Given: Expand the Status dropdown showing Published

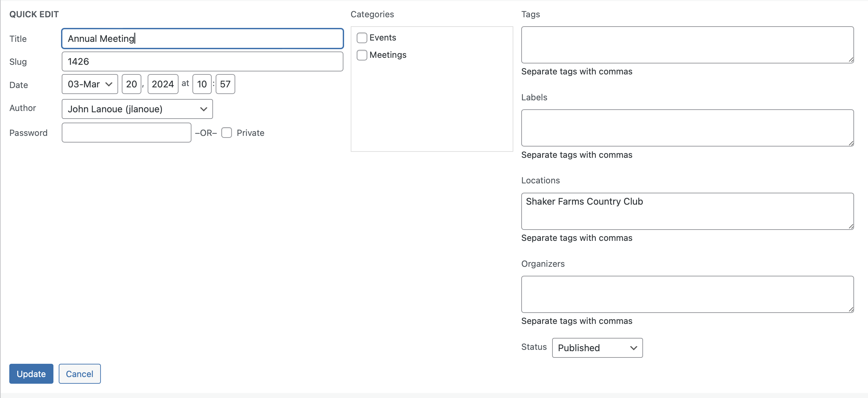Looking at the screenshot, I should [x=597, y=348].
